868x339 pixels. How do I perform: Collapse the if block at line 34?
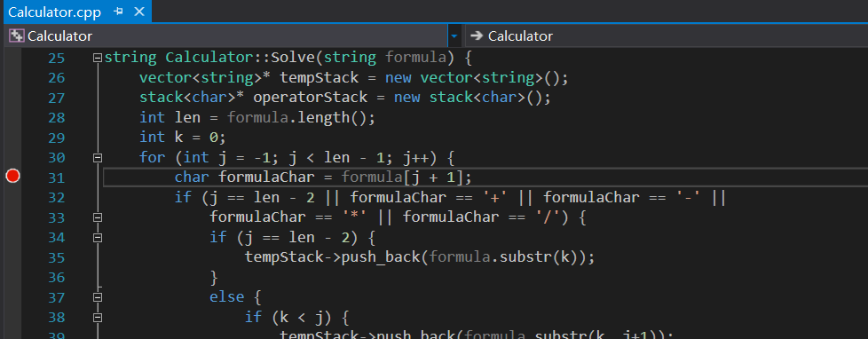coord(98,238)
